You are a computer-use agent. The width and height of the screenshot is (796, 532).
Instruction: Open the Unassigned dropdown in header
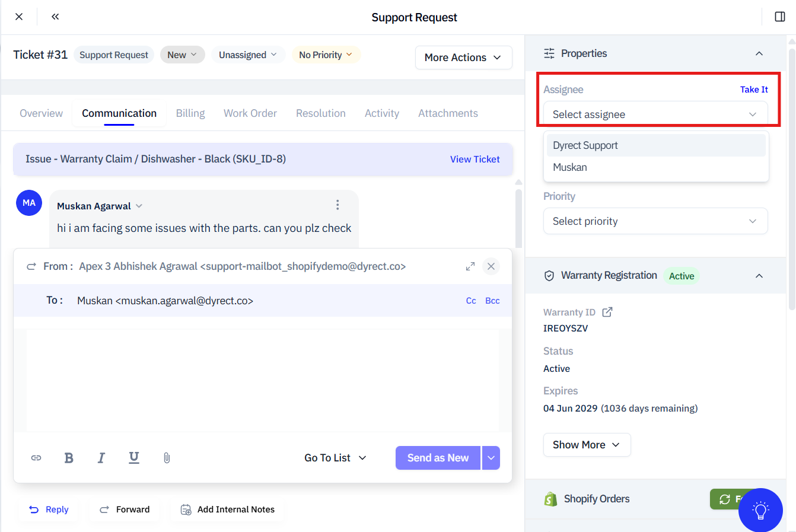coord(248,55)
